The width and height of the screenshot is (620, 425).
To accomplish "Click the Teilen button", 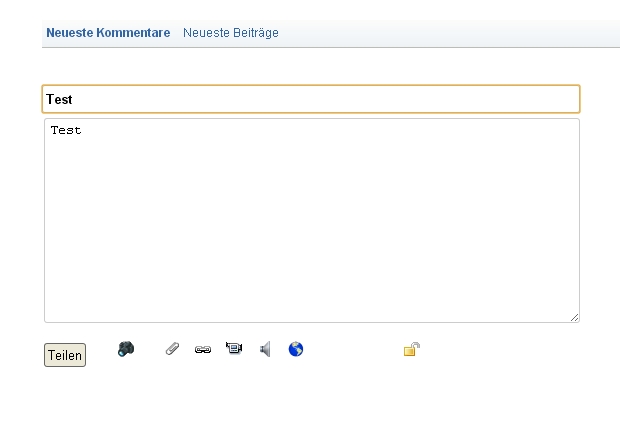I will tap(65, 355).
